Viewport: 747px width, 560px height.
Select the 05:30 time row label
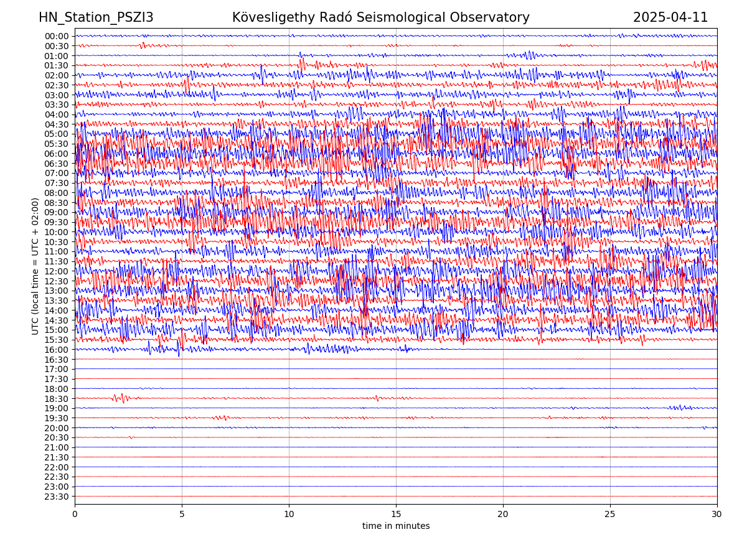[57, 144]
